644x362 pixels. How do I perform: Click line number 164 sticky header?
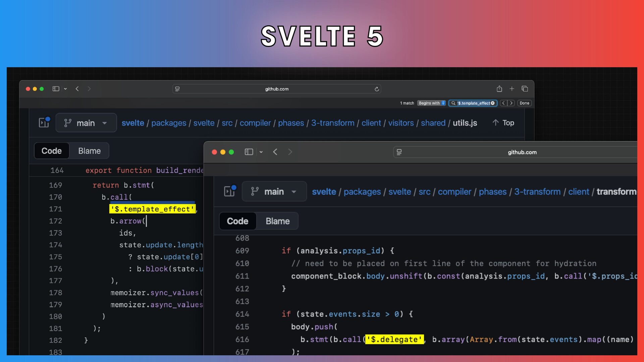[57, 170]
